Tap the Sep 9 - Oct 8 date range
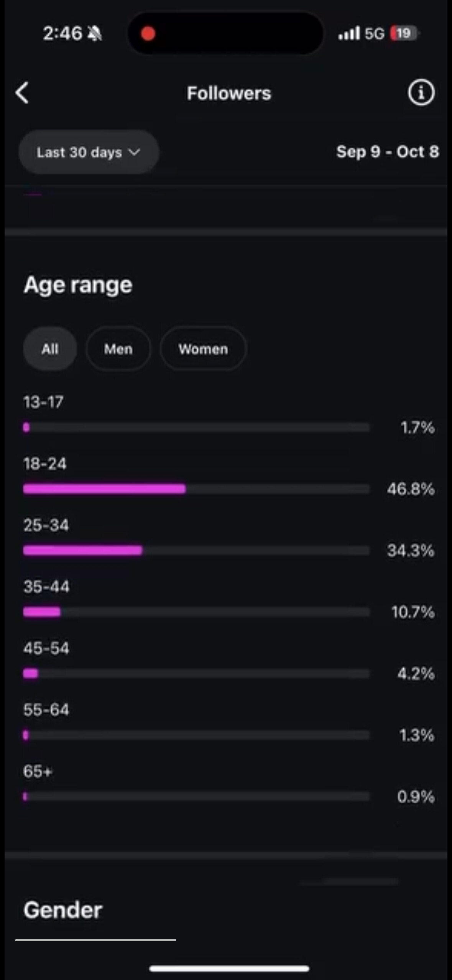Screen dimensions: 452x980 tap(387, 152)
